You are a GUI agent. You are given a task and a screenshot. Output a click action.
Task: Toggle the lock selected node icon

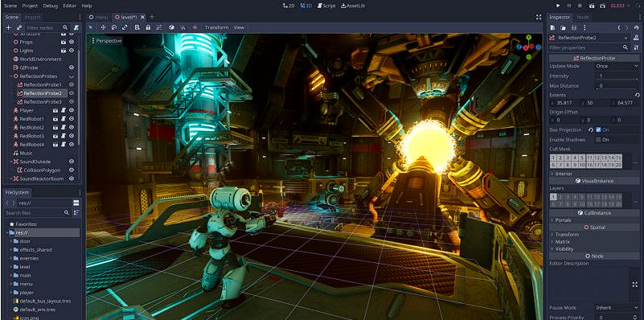point(148,27)
